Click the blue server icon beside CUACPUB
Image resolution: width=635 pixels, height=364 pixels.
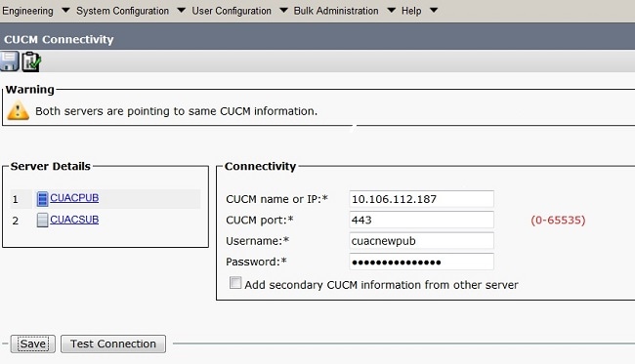point(42,199)
